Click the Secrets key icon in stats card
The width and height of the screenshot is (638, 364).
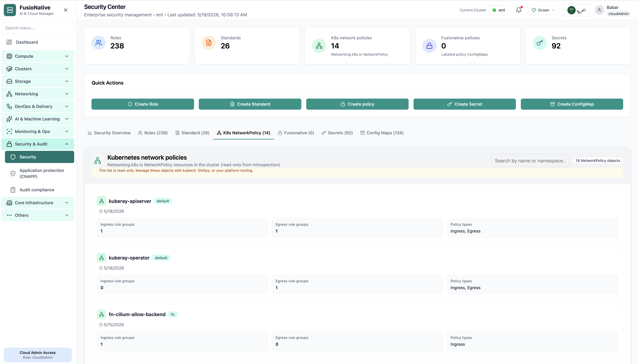point(540,43)
